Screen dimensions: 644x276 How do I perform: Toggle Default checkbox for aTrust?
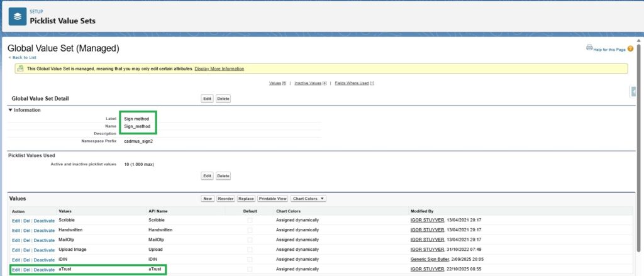pos(250,270)
